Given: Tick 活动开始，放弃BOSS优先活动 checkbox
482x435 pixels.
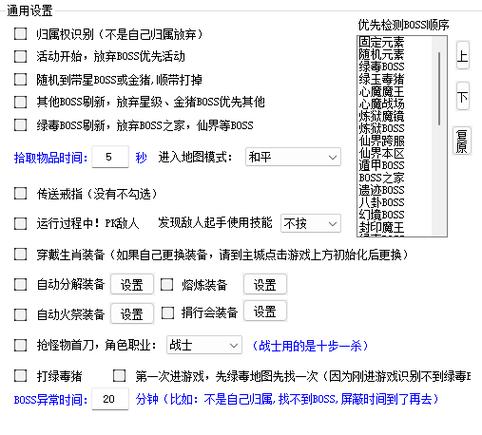Looking at the screenshot, I should [x=20, y=56].
